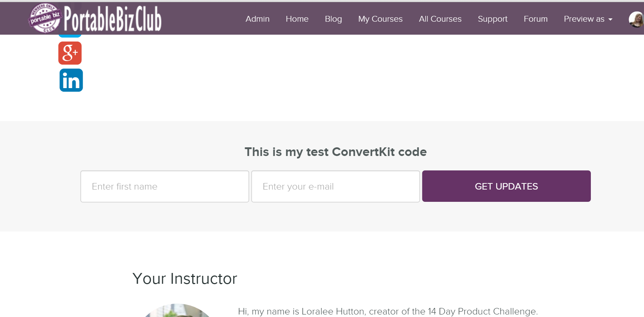Focus the Enter first name field
This screenshot has width=644, height=317.
pyautogui.click(x=165, y=186)
